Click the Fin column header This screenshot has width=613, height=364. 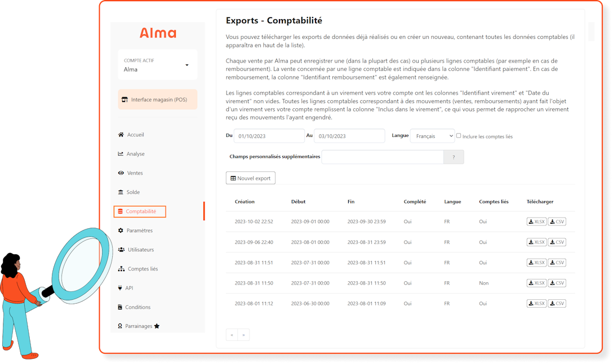click(x=350, y=201)
